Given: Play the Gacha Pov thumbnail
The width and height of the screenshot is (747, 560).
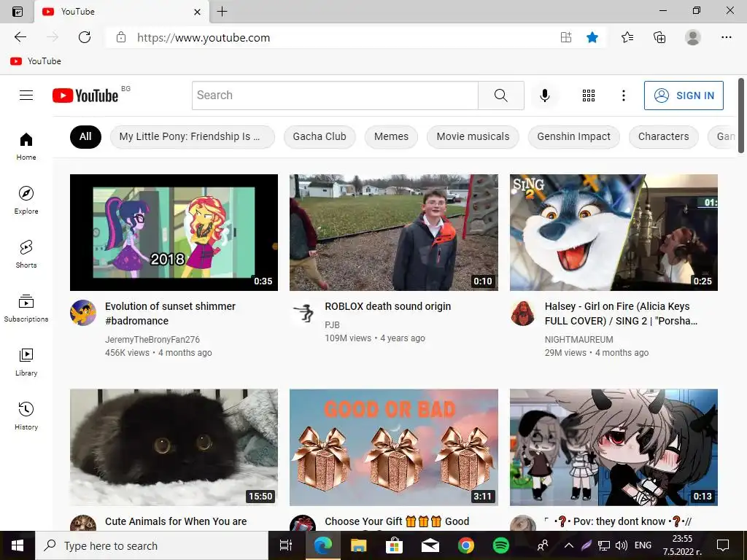Looking at the screenshot, I should (614, 447).
